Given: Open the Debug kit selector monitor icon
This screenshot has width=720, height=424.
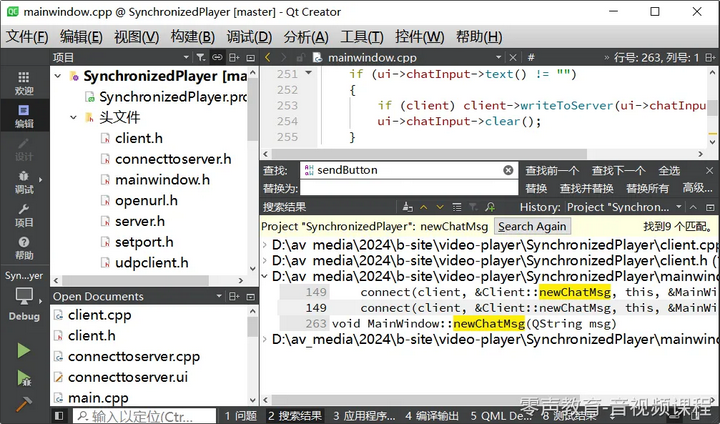Looking at the screenshot, I should point(24,296).
